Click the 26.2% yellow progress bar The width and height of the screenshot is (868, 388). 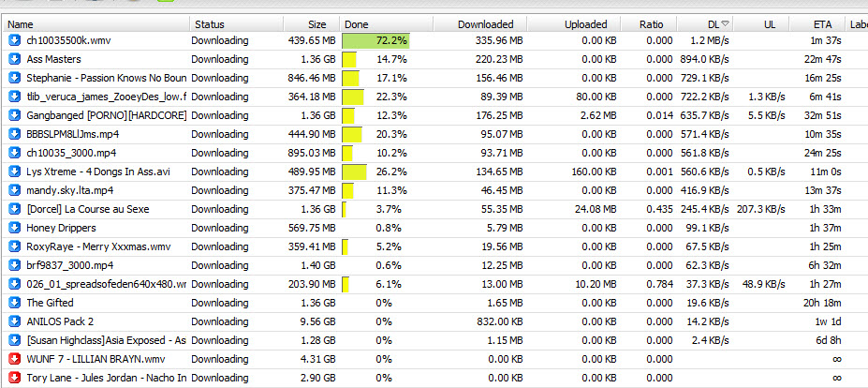pos(354,172)
